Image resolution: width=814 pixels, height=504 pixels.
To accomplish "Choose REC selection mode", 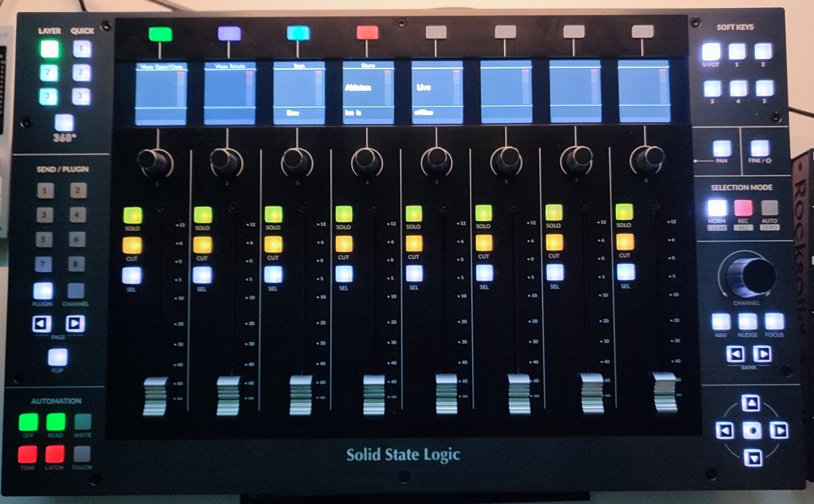I will 743,208.
